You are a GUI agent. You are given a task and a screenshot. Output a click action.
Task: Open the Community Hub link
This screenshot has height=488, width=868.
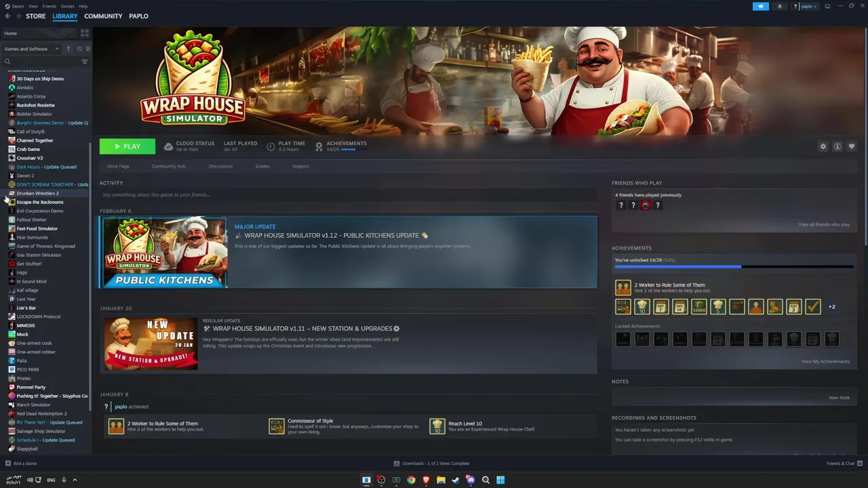click(x=169, y=166)
